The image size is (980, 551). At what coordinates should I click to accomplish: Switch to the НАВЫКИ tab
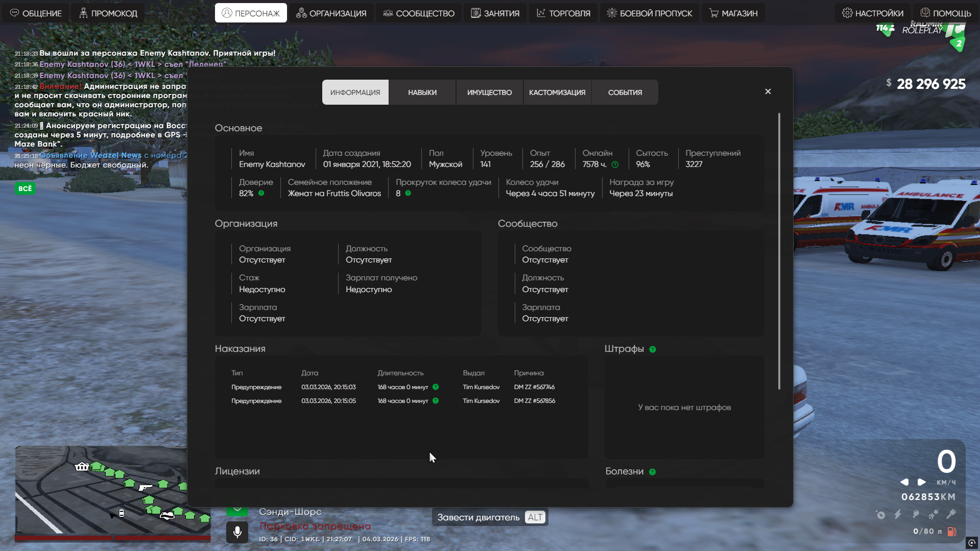pyautogui.click(x=422, y=92)
